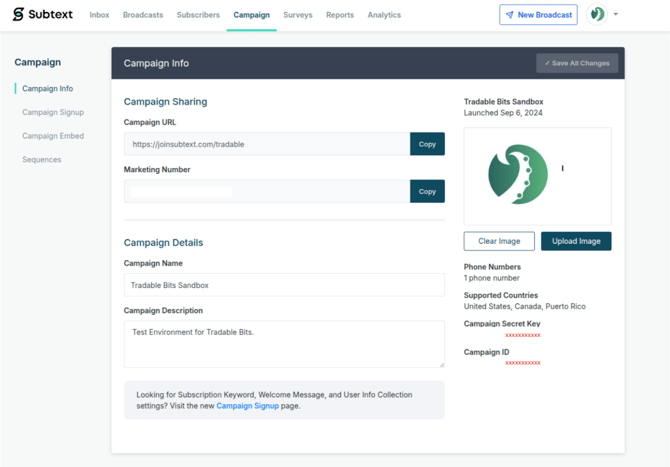
Task: Go to the Broadcasts tab
Action: click(x=143, y=15)
